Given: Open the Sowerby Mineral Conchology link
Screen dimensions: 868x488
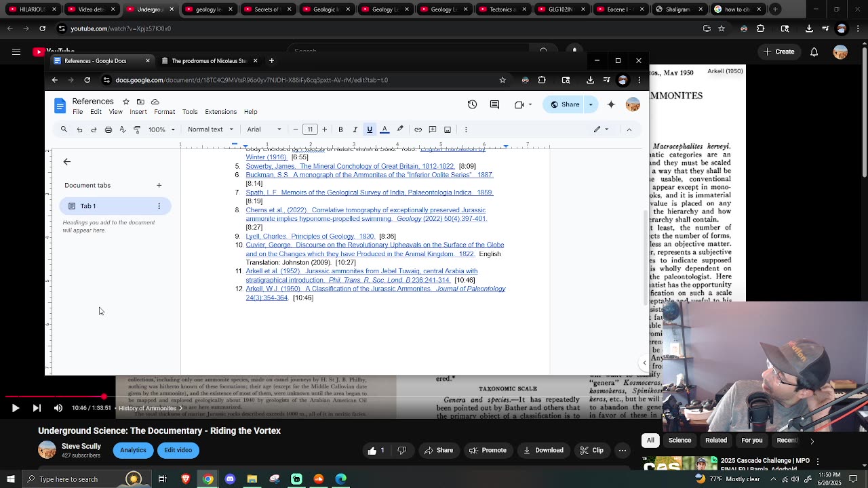Looking at the screenshot, I should click(351, 166).
